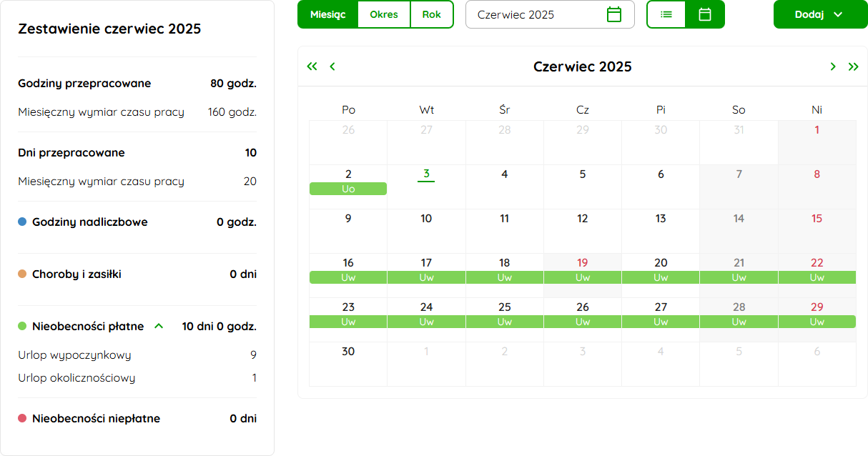The width and height of the screenshot is (868, 456).
Task: Open the Uo entry on June 2
Action: point(348,189)
